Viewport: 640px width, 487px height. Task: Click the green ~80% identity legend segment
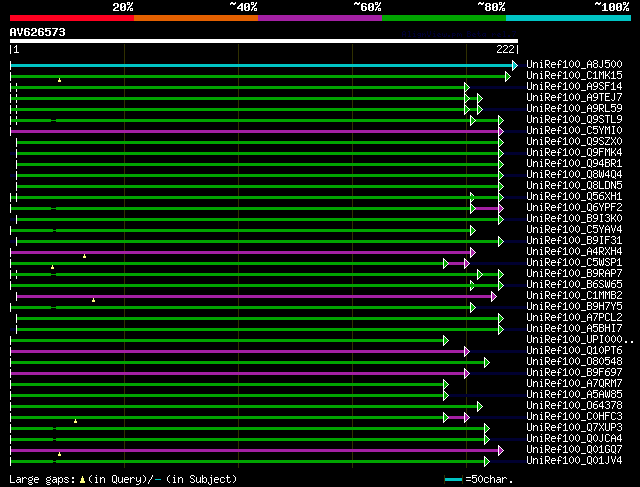point(444,18)
